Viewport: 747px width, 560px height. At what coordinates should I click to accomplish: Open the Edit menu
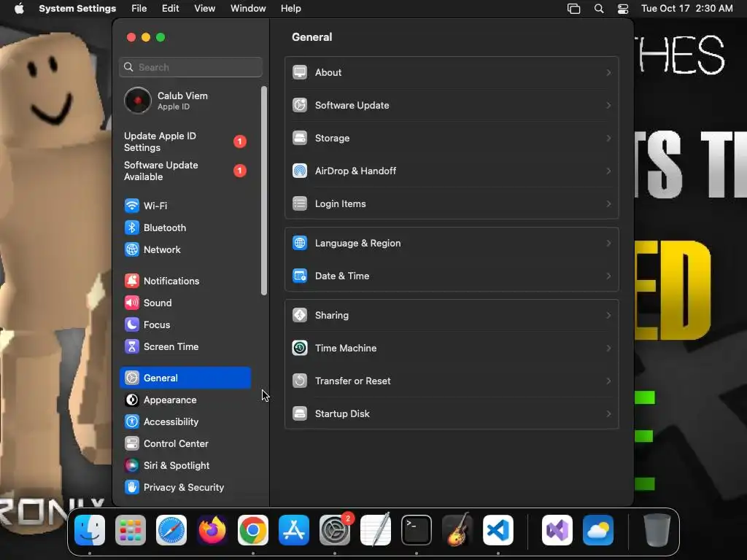pyautogui.click(x=171, y=9)
